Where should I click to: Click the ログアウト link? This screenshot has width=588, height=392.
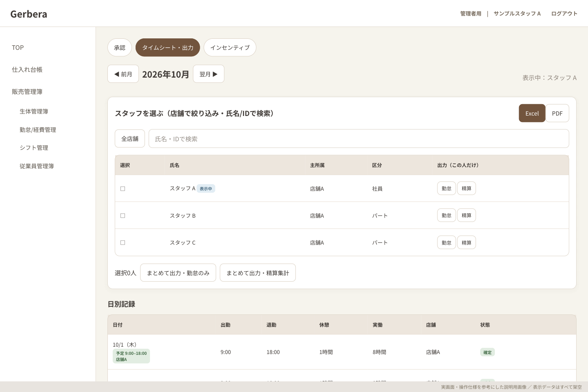point(564,13)
